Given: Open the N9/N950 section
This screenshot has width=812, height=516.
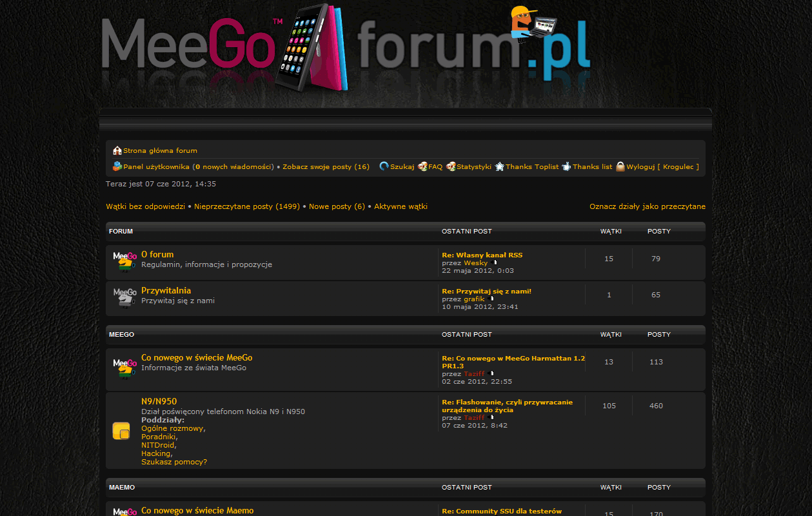Looking at the screenshot, I should click(159, 401).
